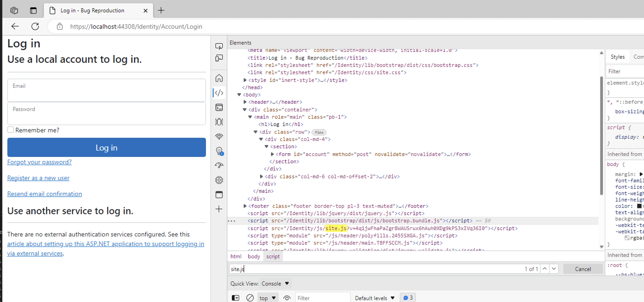The image size is (644, 302).
Task: Open the Issues lightbulb icon
Action: tap(219, 151)
